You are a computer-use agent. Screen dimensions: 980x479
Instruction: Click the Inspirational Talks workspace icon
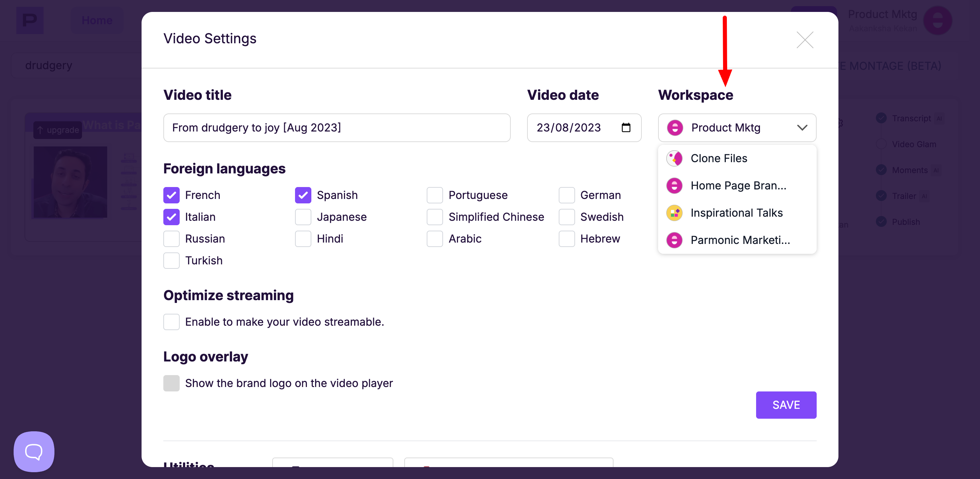click(674, 213)
